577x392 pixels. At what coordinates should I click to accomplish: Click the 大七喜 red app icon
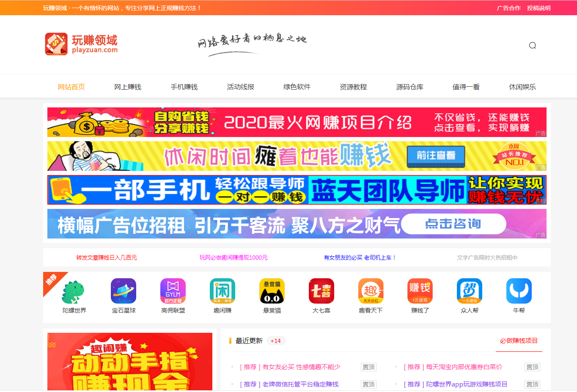(x=321, y=291)
